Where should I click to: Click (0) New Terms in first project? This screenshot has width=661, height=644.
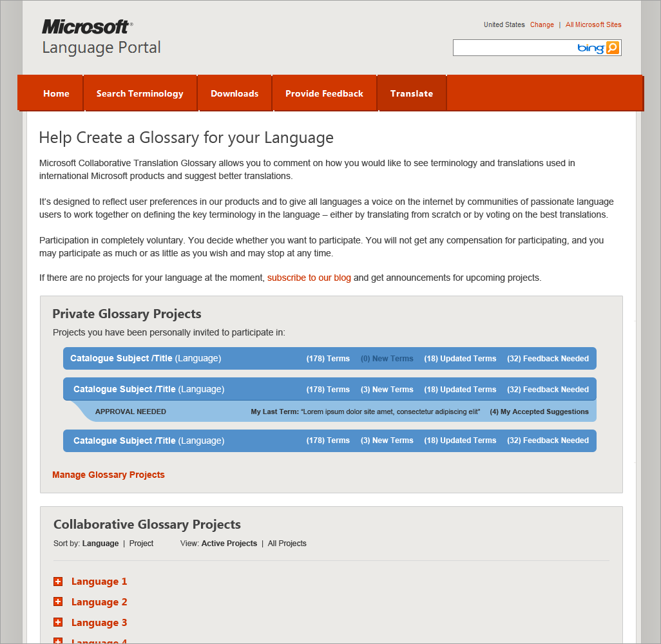click(x=387, y=359)
